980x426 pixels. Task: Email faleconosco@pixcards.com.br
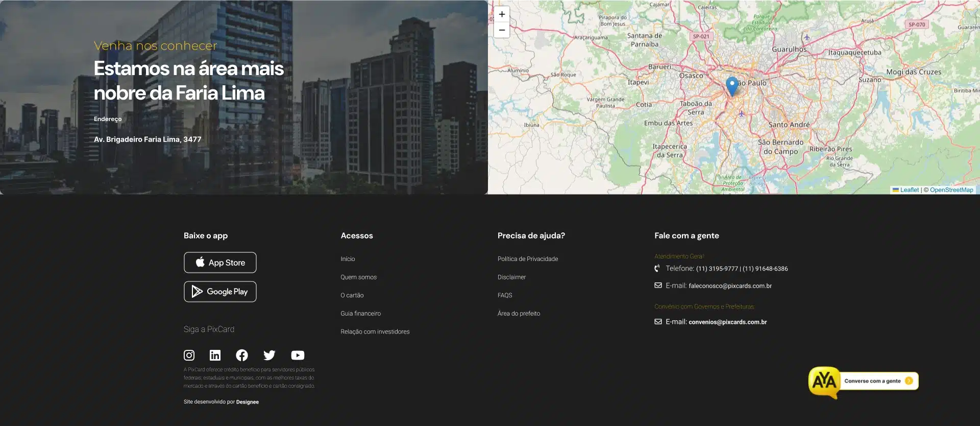[729, 286]
